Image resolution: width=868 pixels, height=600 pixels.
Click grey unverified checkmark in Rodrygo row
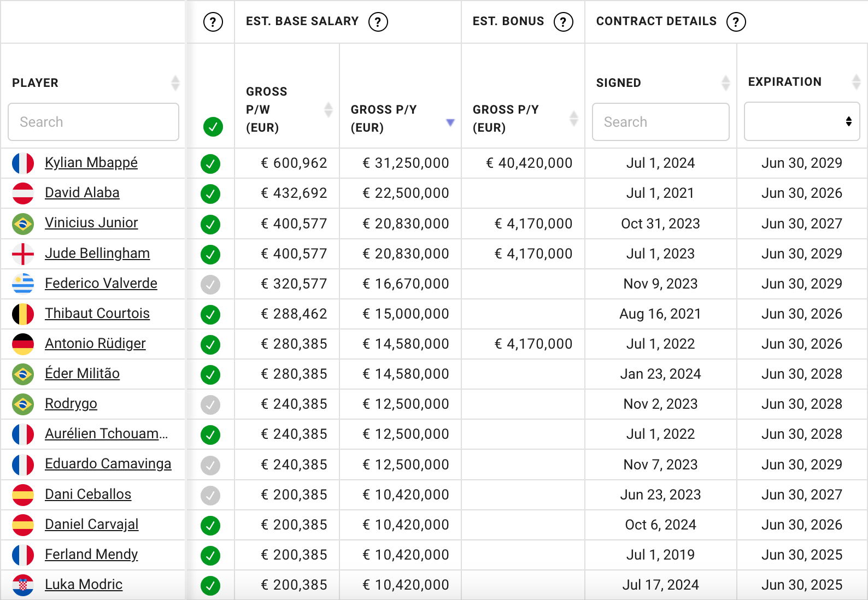click(x=210, y=405)
